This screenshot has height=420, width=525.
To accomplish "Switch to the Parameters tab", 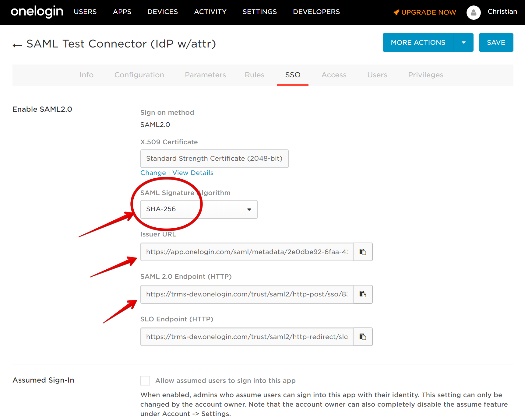I will point(206,75).
